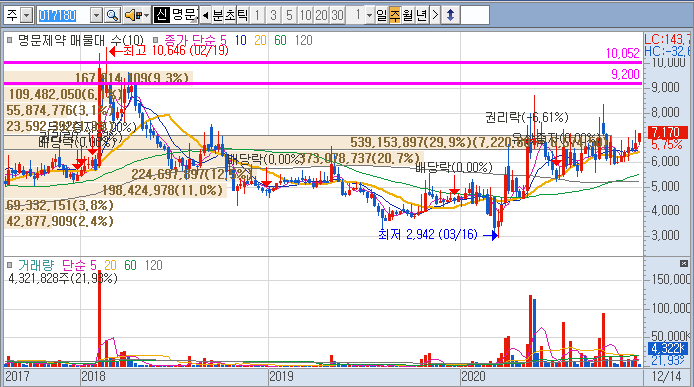Image resolution: width=694 pixels, height=387 pixels.
Task: Select interval button 10
Action: 305,15
